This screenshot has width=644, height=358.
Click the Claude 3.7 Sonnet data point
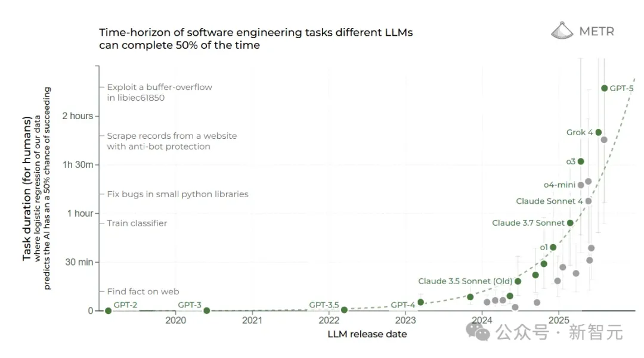click(570, 223)
